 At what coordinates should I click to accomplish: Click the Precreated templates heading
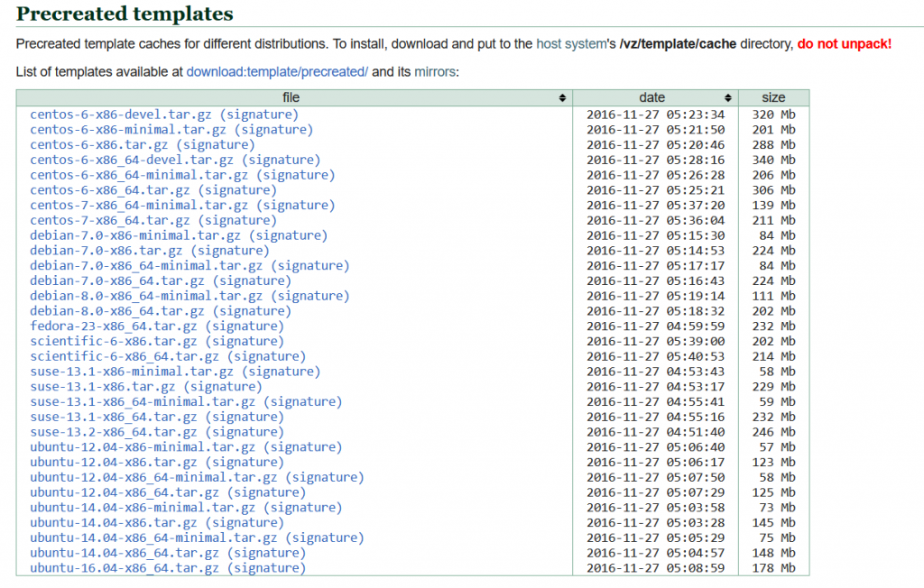(125, 14)
